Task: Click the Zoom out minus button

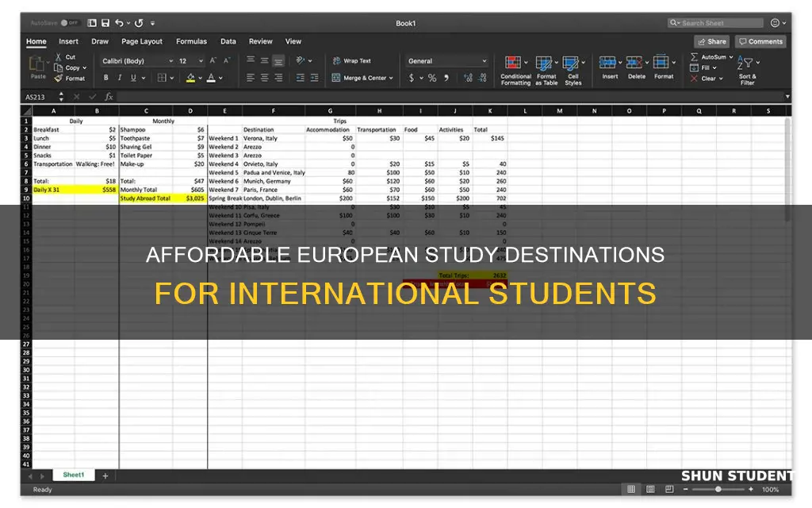Action: 686,489
